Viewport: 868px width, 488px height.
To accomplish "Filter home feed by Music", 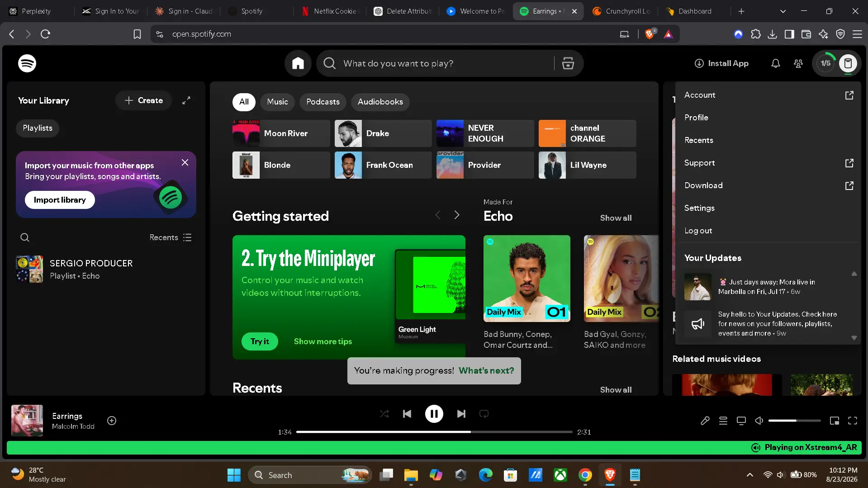I will 277,102.
